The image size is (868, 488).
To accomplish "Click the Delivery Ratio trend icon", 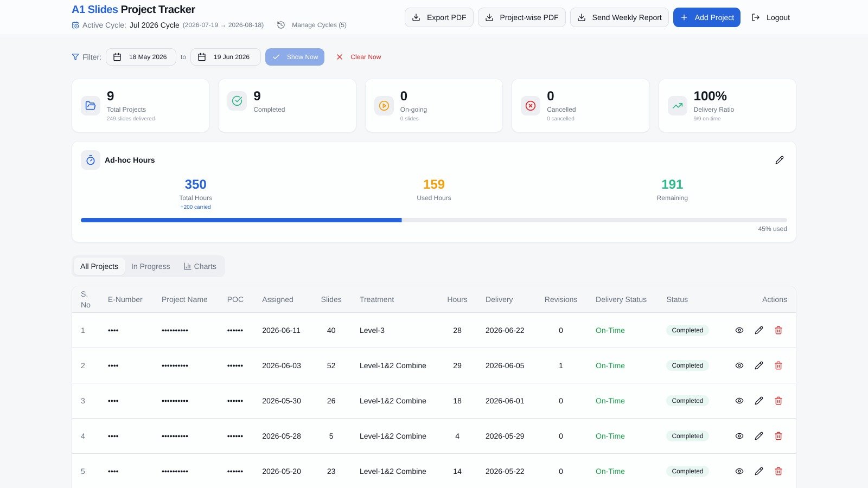I will pyautogui.click(x=678, y=106).
